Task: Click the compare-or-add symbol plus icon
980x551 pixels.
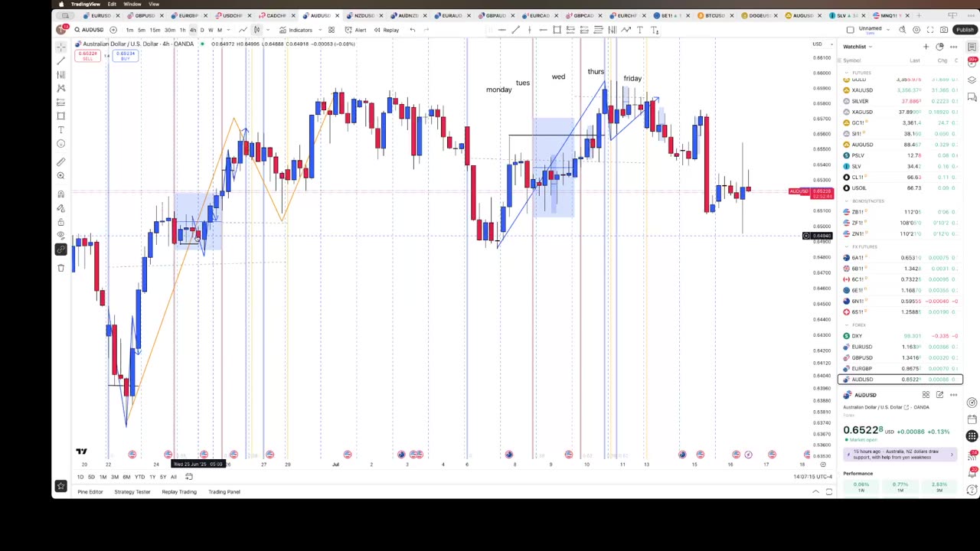Action: [x=113, y=30]
